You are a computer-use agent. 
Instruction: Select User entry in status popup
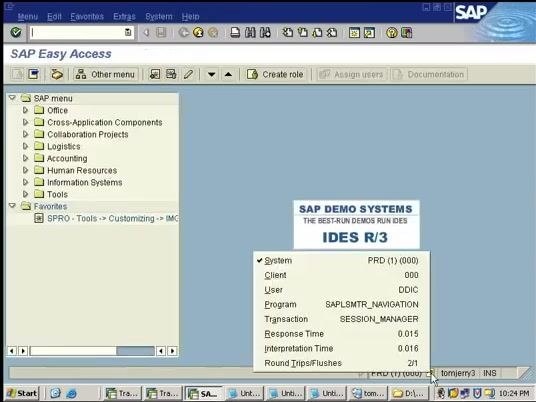pyautogui.click(x=341, y=290)
